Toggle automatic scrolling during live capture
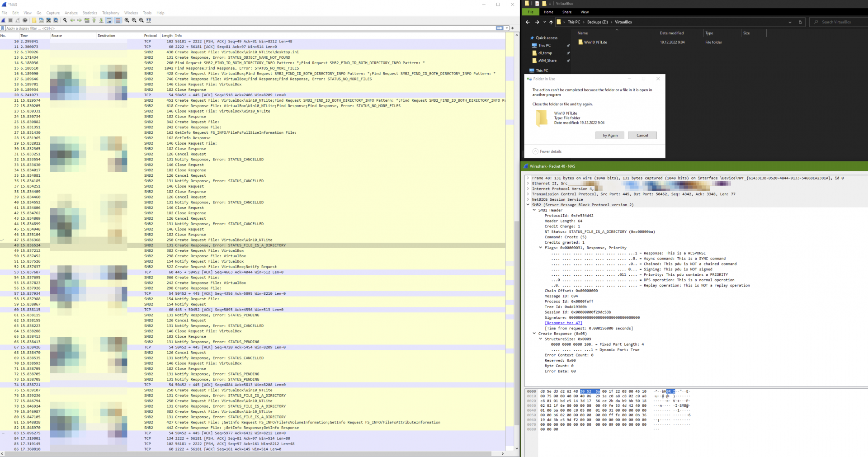Viewport: 868px width, 457px height. point(109,20)
